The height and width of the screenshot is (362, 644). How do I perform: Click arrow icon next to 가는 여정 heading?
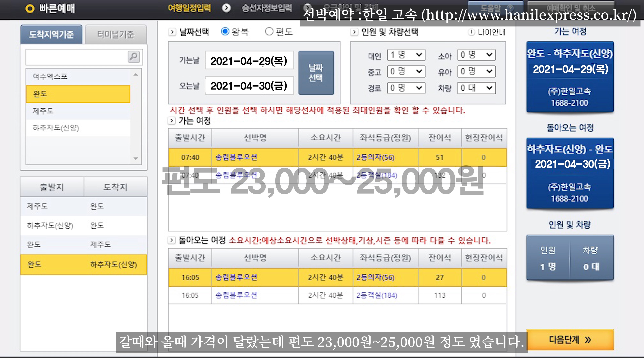click(x=172, y=121)
